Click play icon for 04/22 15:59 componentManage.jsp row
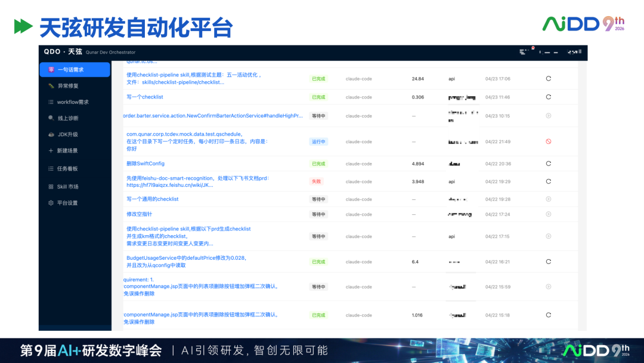The image size is (644, 363). pyautogui.click(x=549, y=287)
